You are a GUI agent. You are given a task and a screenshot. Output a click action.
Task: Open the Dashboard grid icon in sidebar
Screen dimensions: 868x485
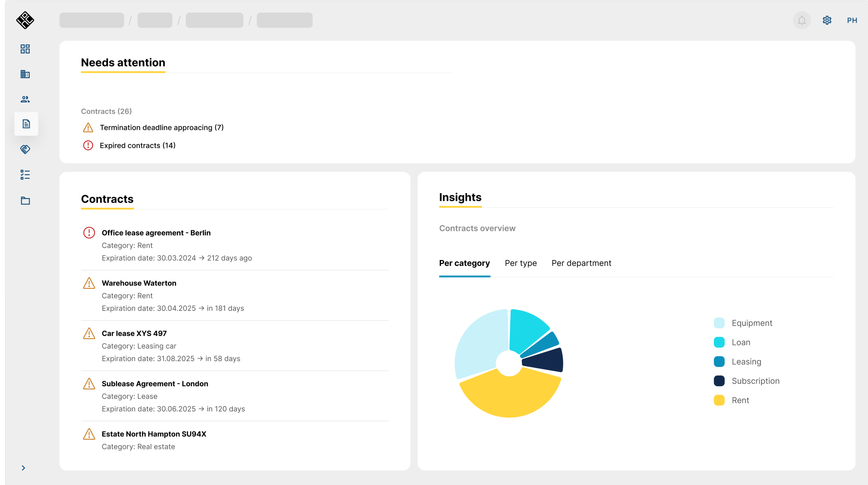pos(25,49)
